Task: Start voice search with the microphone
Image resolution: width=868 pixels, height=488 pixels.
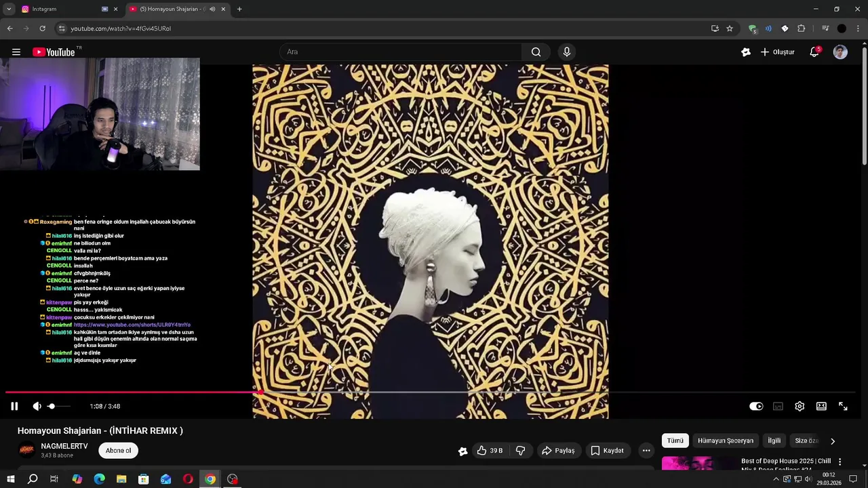Action: tap(567, 52)
